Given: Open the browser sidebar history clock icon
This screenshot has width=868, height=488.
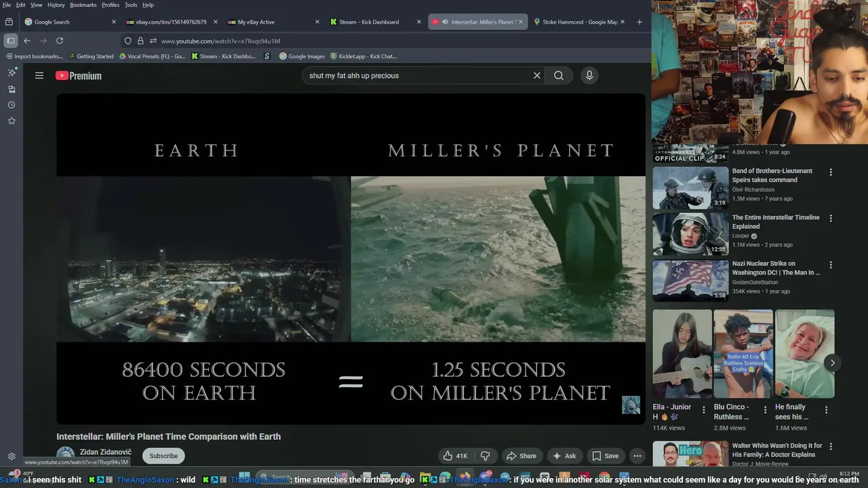Looking at the screenshot, I should [12, 105].
